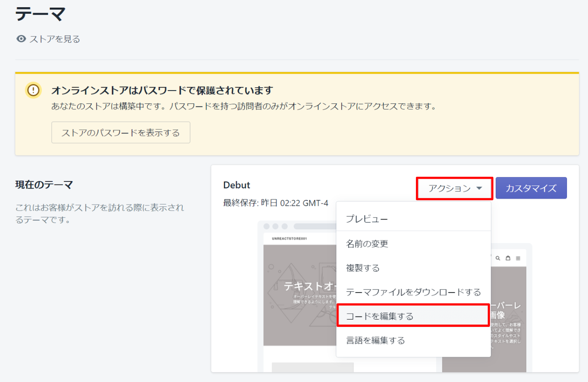Select プレビュー from the action menu
The image size is (588, 382).
(367, 219)
